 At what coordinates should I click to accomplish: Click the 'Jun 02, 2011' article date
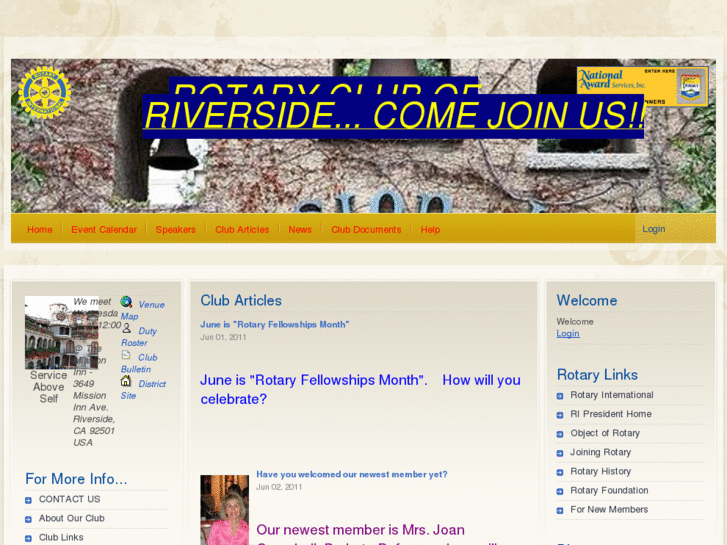point(279,487)
